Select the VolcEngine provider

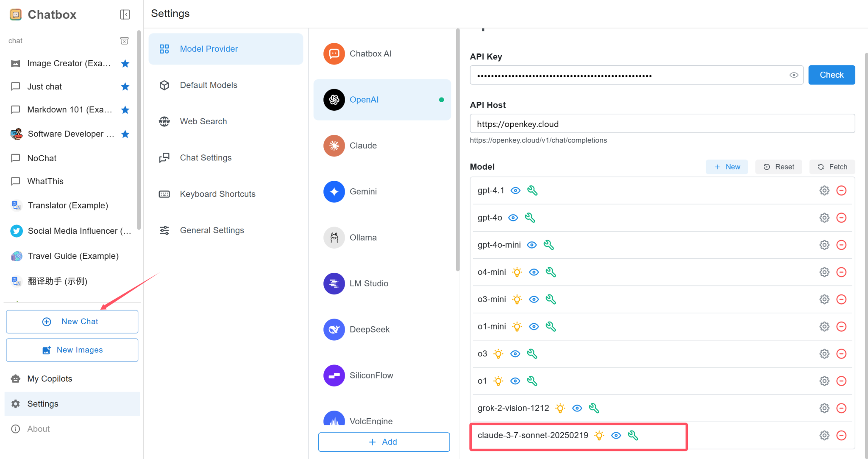382,418
